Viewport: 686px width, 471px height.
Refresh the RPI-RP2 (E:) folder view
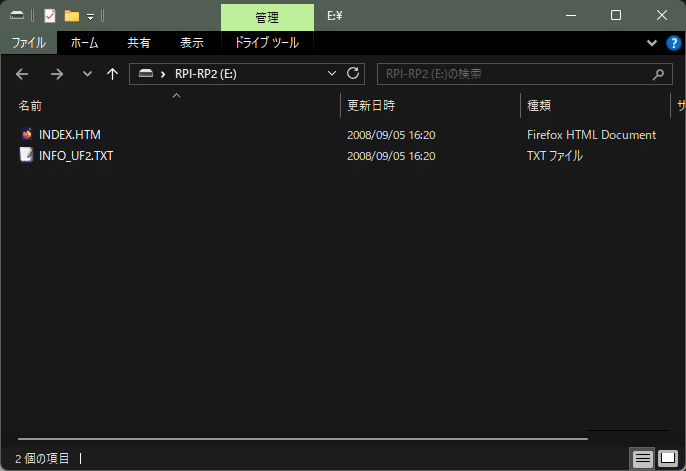click(x=353, y=73)
